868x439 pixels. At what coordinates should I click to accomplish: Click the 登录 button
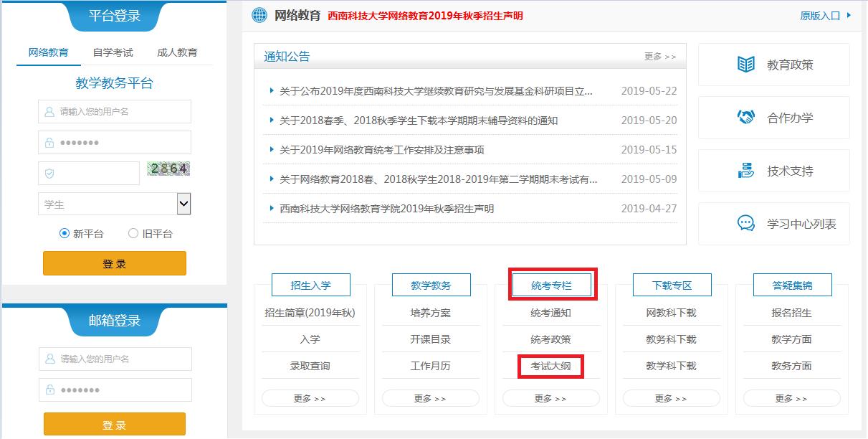(x=114, y=263)
